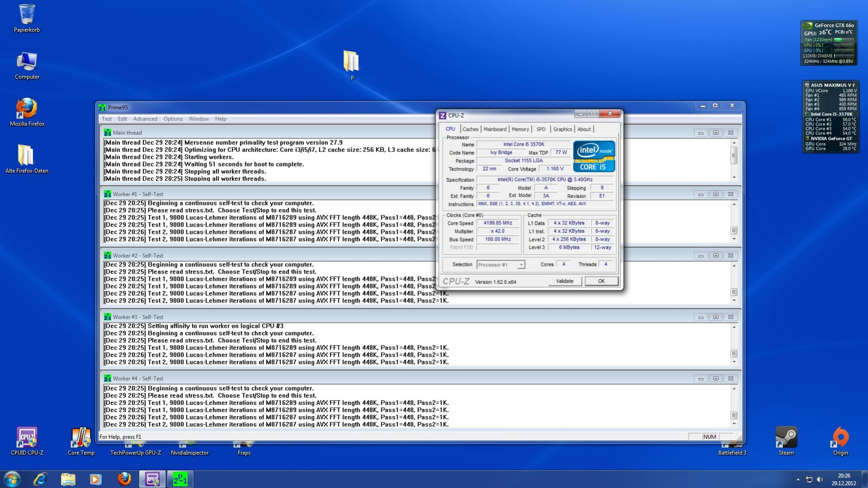Image resolution: width=868 pixels, height=488 pixels.
Task: Switch to the Mainboard tab in CPU-Z
Action: (x=495, y=129)
